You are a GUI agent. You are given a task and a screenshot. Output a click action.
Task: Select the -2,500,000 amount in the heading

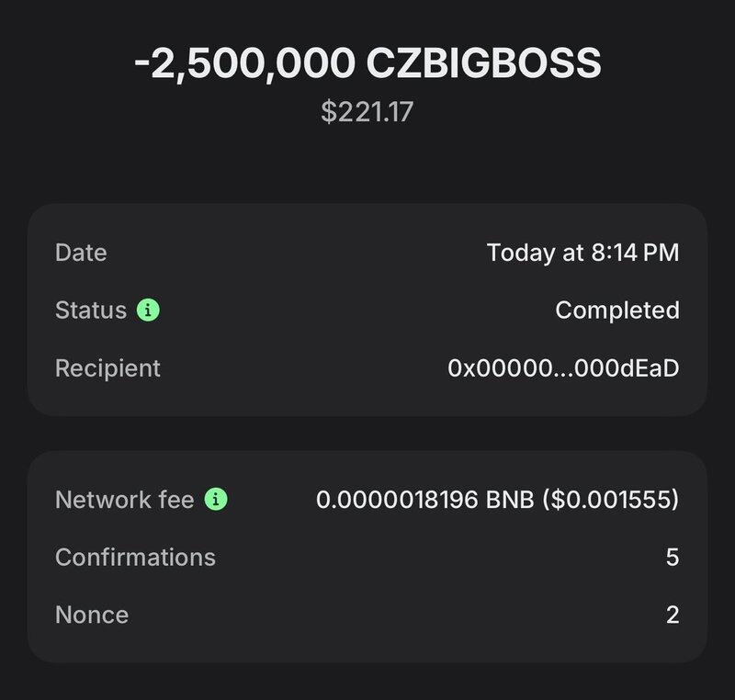point(244,64)
